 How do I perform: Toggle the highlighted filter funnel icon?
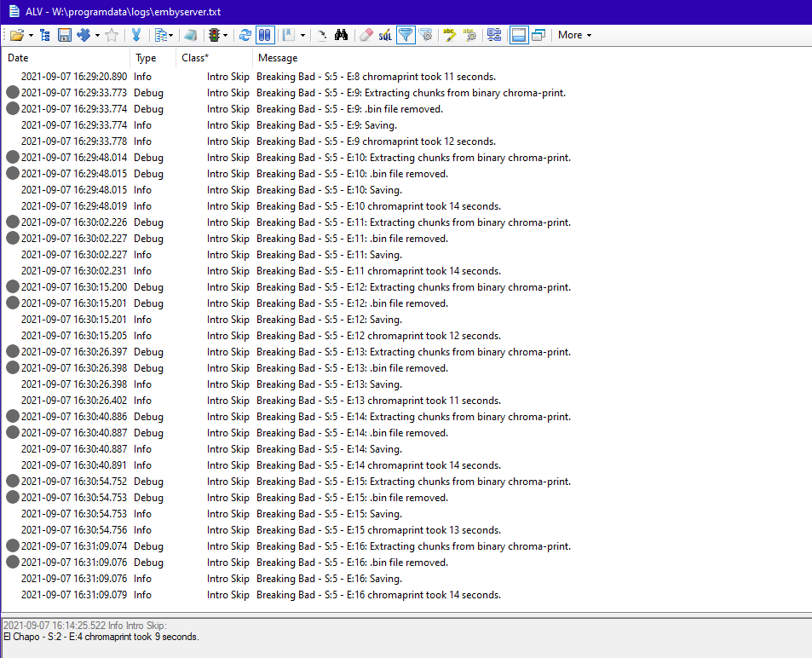pos(406,35)
